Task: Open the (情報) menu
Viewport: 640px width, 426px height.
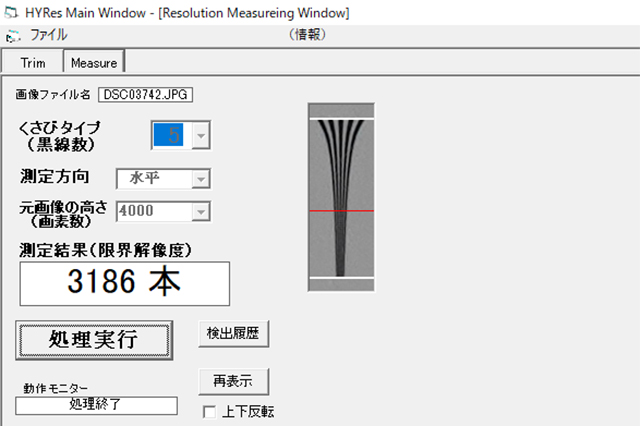Action: (x=307, y=35)
